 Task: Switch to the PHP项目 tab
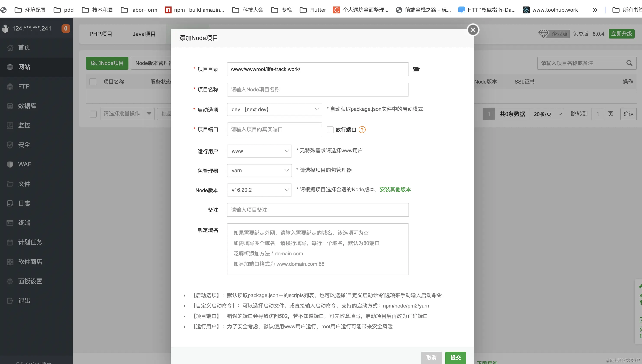(101, 34)
